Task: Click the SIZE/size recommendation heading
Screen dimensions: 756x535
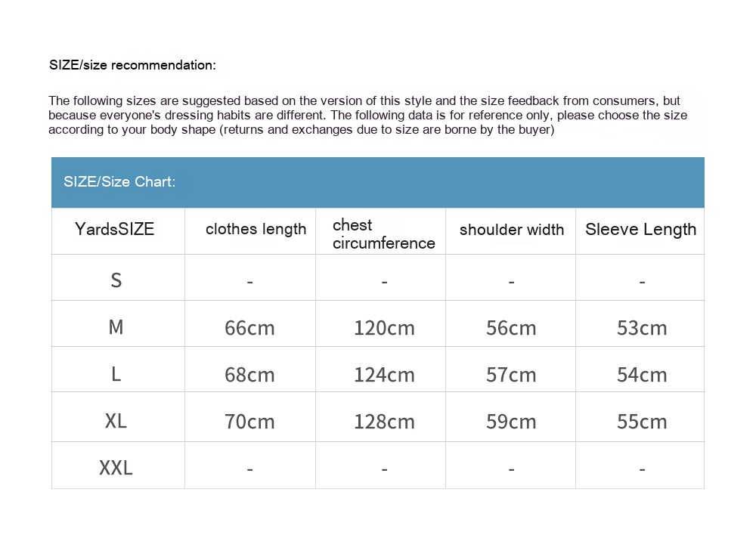Action: [132, 65]
